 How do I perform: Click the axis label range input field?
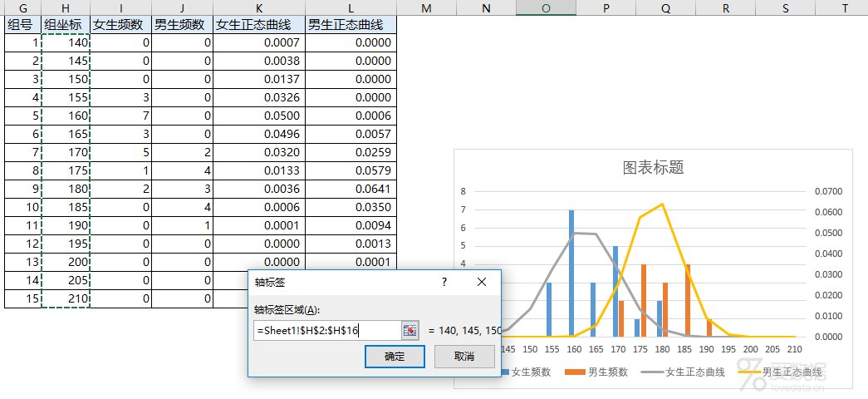pos(327,331)
